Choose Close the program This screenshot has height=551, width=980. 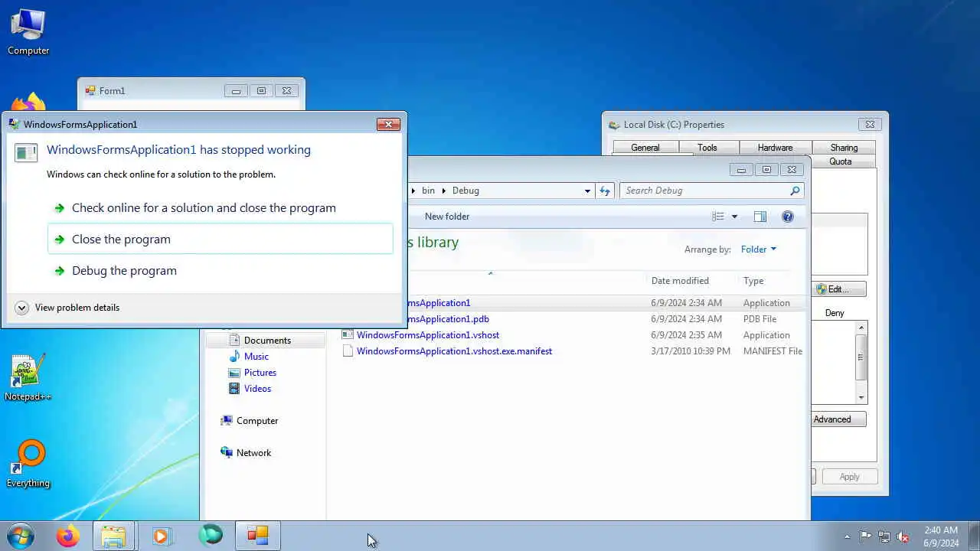point(220,239)
